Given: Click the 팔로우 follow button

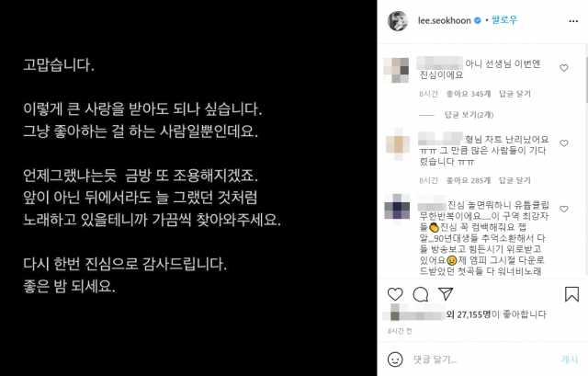Looking at the screenshot, I should click(x=504, y=20).
